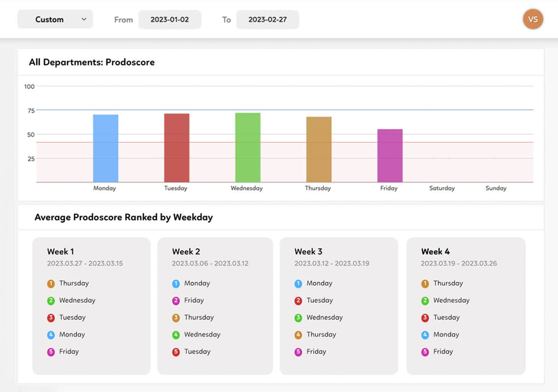Click the 100 y-axis value
This screenshot has width=558, height=392.
point(29,87)
